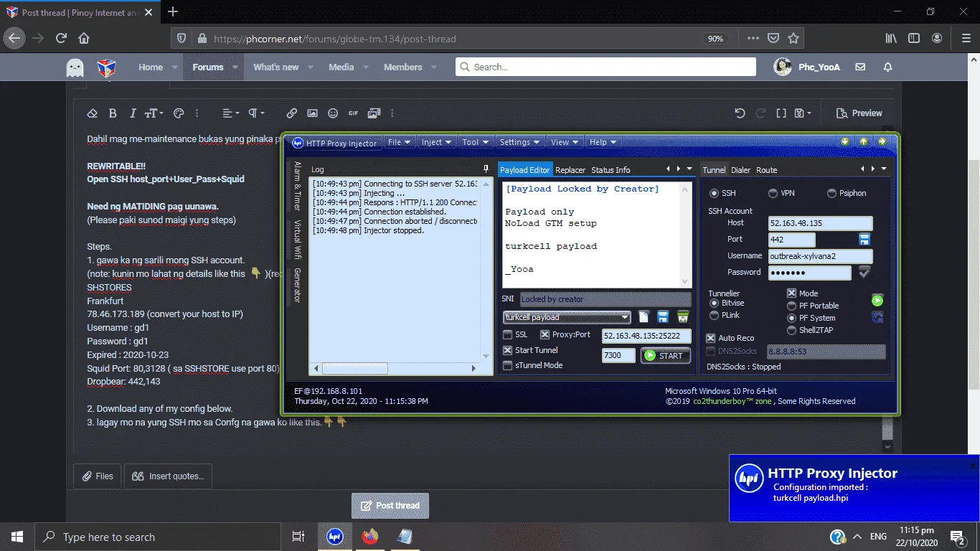This screenshot has width=980, height=551.
Task: Bookmark this page with the star icon
Action: (x=793, y=38)
